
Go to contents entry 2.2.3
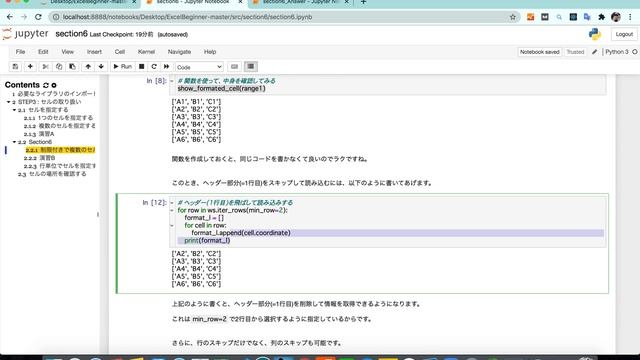click(x=60, y=166)
